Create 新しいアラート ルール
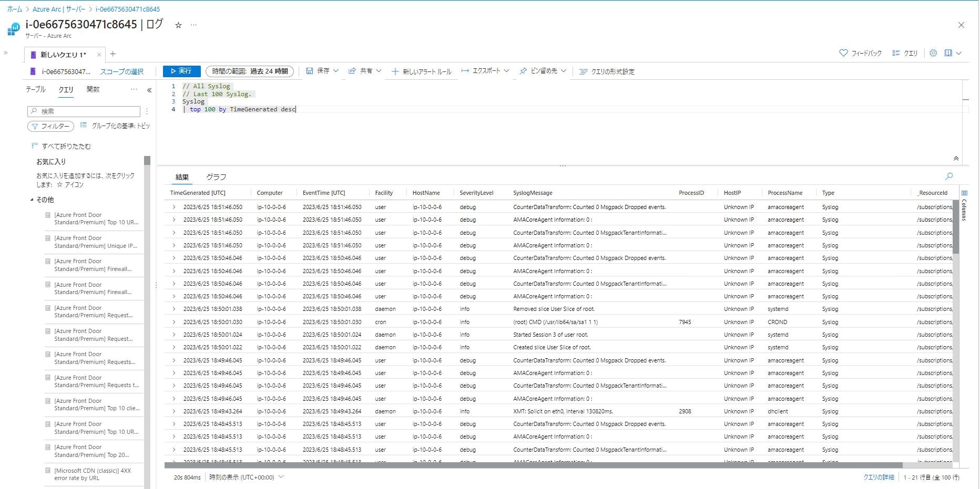Viewport: 980px width, 489px height. [422, 71]
